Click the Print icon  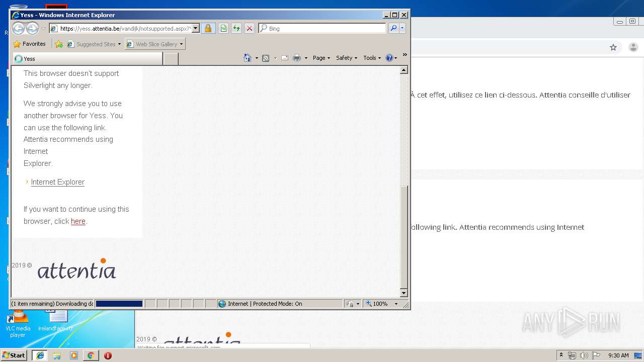(297, 58)
